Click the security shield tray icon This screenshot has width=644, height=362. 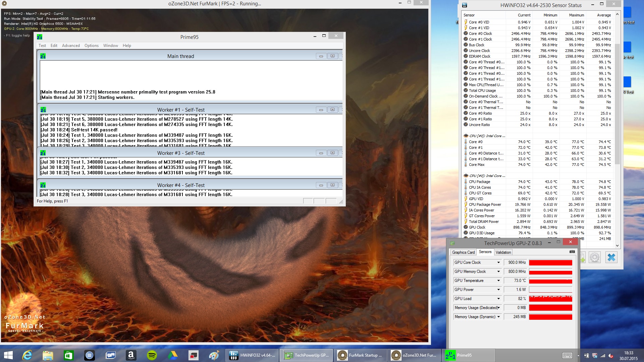click(x=595, y=356)
